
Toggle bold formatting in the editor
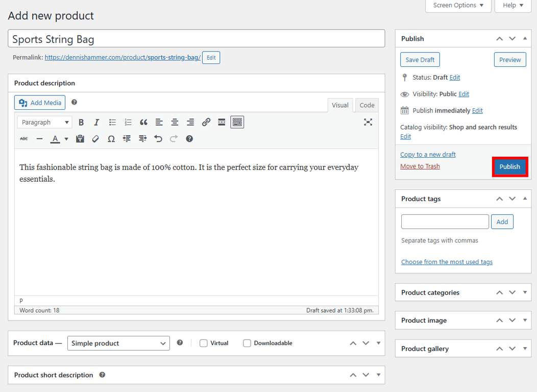pyautogui.click(x=81, y=122)
